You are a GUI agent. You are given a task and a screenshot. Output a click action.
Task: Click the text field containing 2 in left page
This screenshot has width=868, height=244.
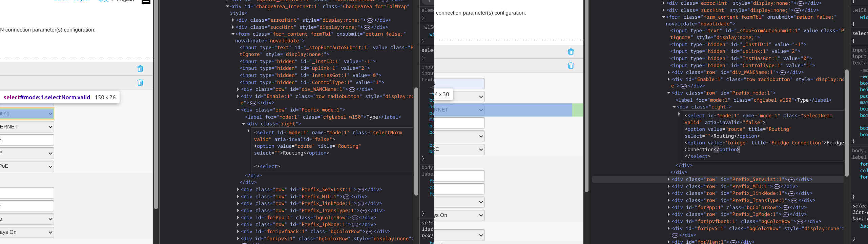click(26, 140)
